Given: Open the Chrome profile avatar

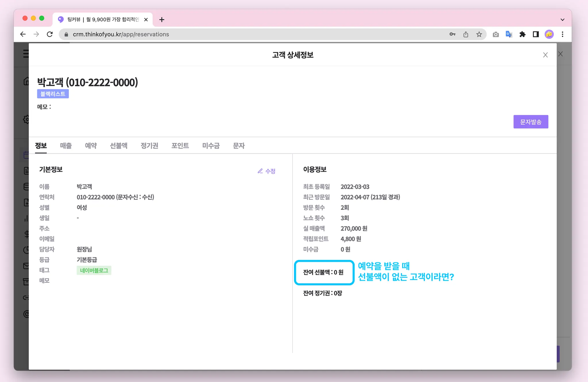Looking at the screenshot, I should 549,34.
